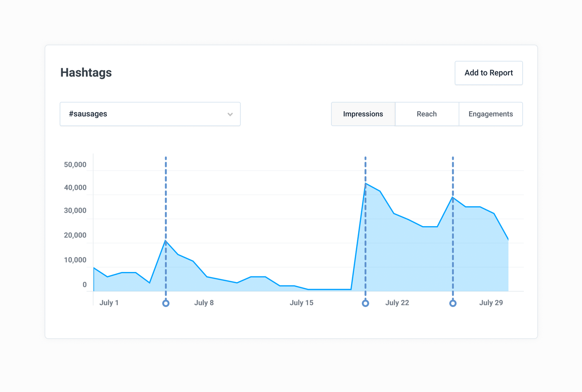Switch to the Reach tab
This screenshot has width=582, height=392.
[x=427, y=114]
